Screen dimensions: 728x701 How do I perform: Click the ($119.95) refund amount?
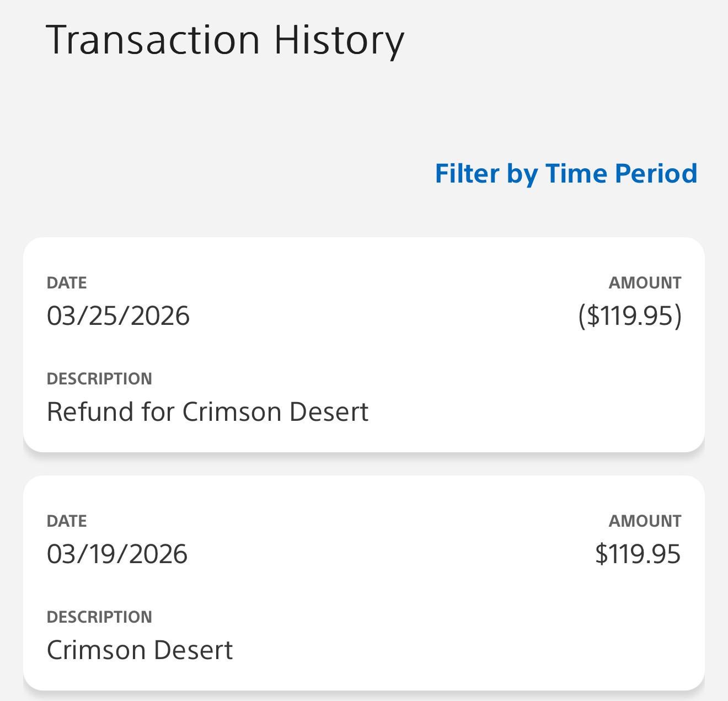click(x=630, y=316)
